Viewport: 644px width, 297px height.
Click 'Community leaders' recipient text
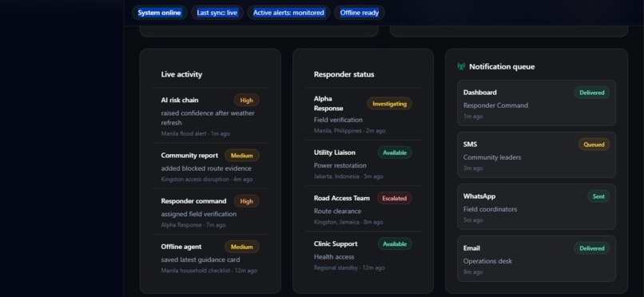tap(492, 157)
